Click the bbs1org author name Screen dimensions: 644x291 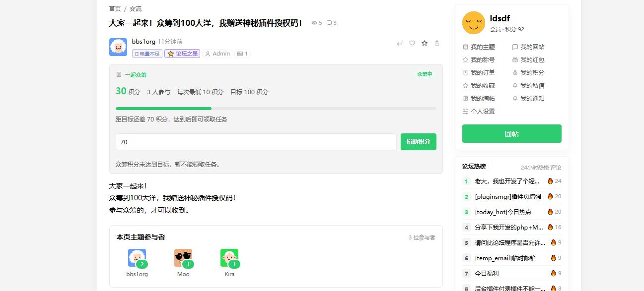(x=143, y=42)
